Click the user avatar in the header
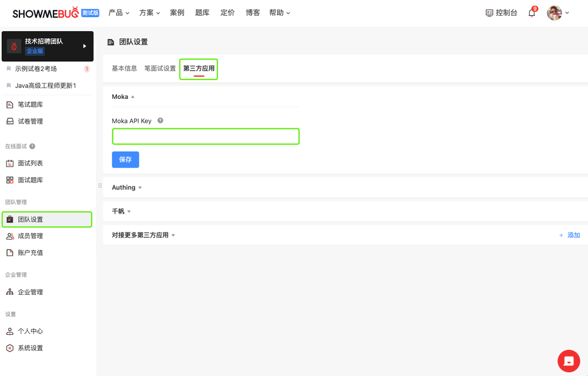588x376 pixels. (554, 13)
